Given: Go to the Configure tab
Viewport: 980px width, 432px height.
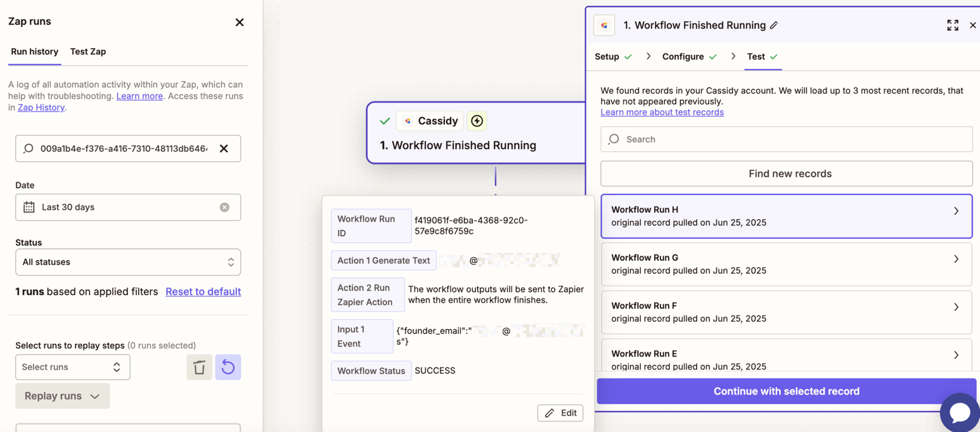Looking at the screenshot, I should (690, 56).
